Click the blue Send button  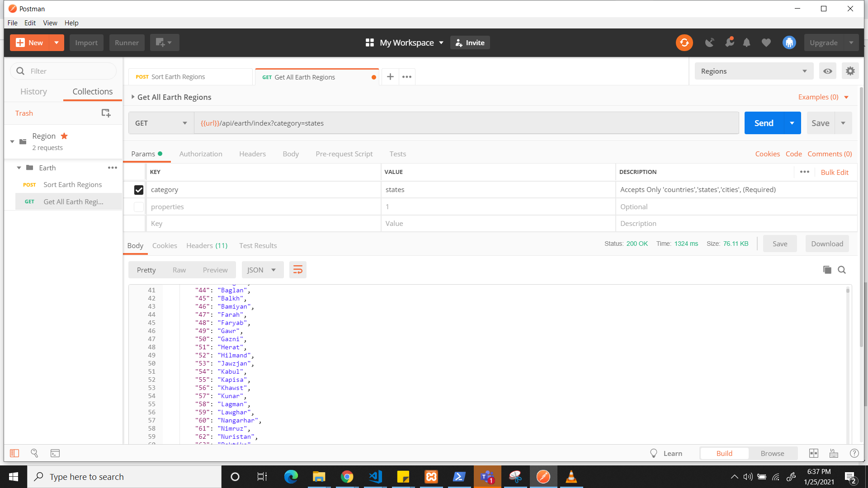click(763, 123)
